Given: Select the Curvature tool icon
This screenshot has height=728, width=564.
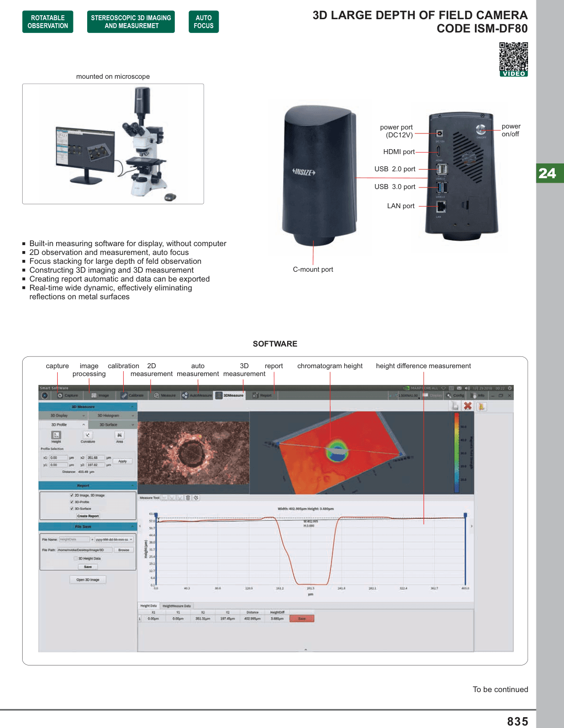Looking at the screenshot, I should click(88, 435).
